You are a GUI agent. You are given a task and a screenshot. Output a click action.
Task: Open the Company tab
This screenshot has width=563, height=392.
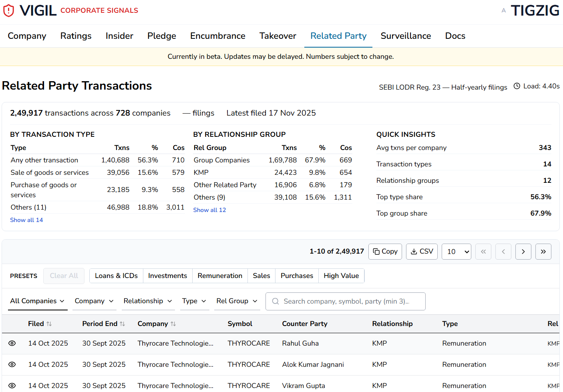(27, 36)
